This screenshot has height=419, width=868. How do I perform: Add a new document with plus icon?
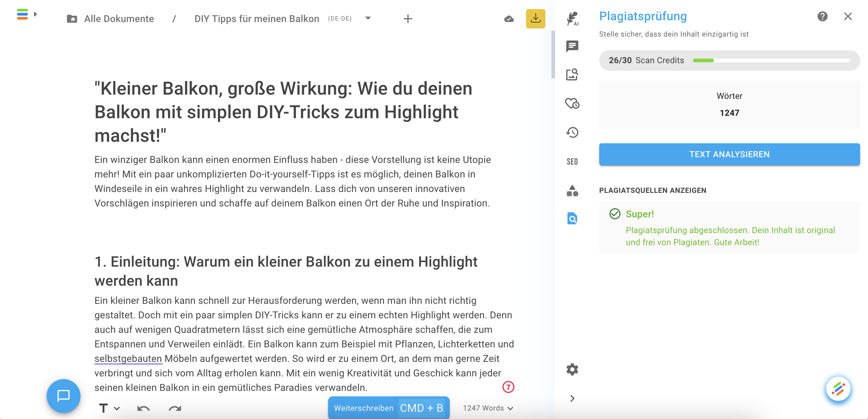pos(408,19)
